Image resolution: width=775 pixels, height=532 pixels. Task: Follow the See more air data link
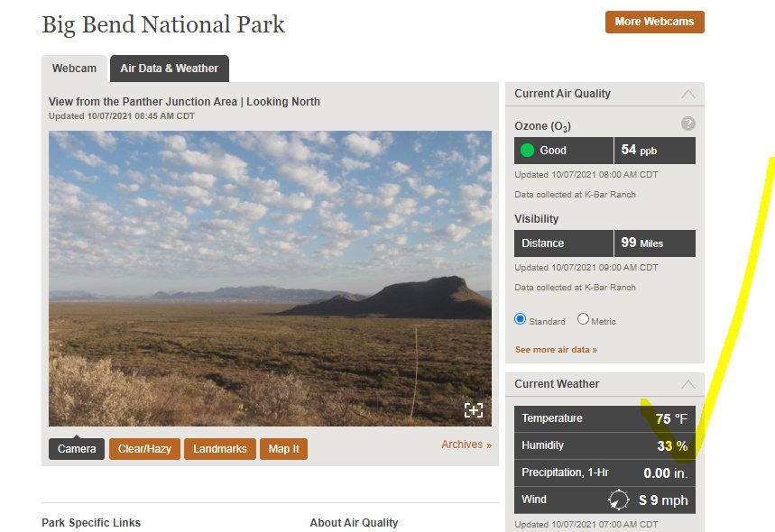point(556,350)
